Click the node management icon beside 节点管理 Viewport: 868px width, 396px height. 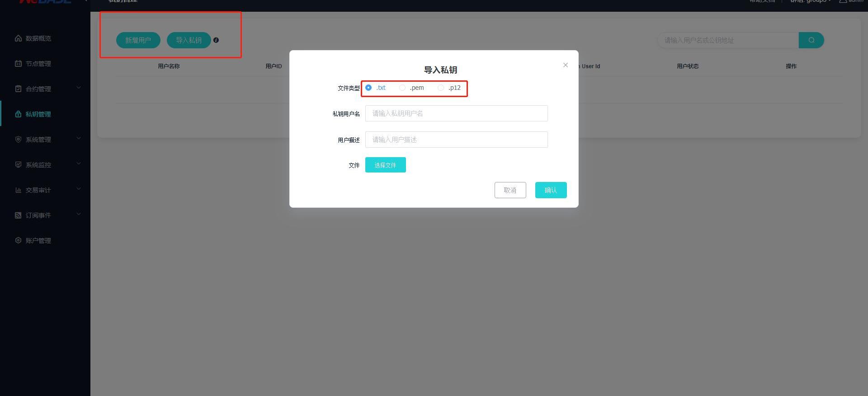coord(18,64)
